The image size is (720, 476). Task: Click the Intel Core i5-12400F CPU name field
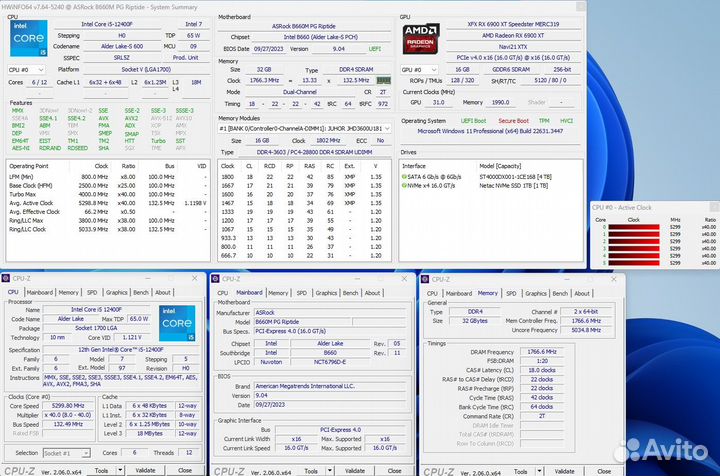click(107, 24)
